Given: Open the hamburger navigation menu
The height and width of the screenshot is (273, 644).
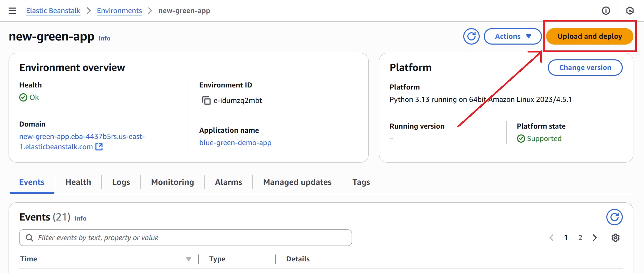Looking at the screenshot, I should tap(12, 11).
